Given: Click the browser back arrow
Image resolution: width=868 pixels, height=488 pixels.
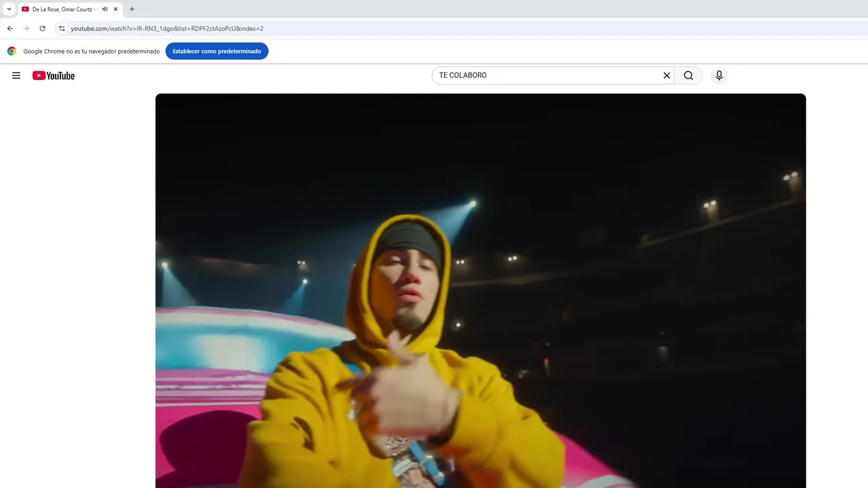Looking at the screenshot, I should pyautogui.click(x=9, y=28).
